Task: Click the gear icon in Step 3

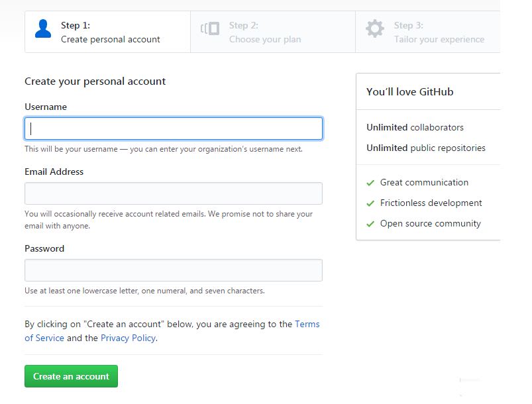Action: [375, 28]
